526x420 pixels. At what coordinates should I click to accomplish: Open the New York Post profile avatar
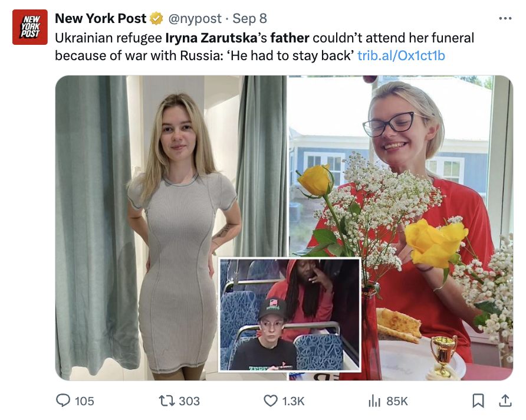[29, 27]
